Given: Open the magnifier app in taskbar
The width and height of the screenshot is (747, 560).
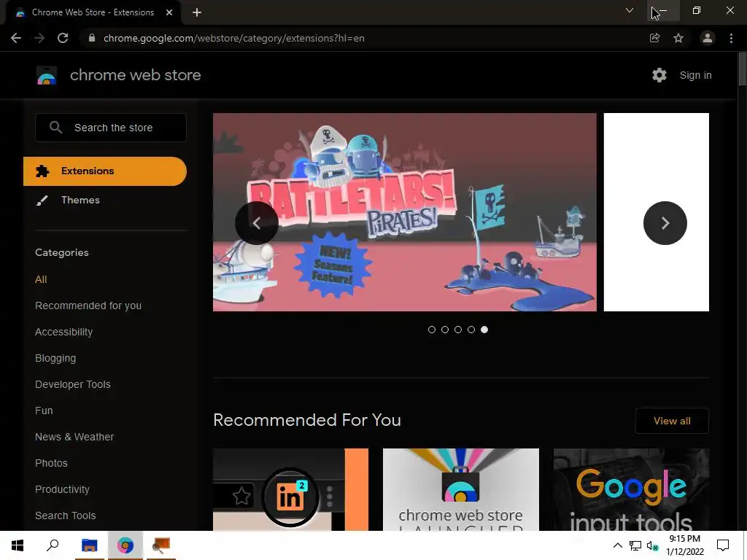Looking at the screenshot, I should point(161,545).
